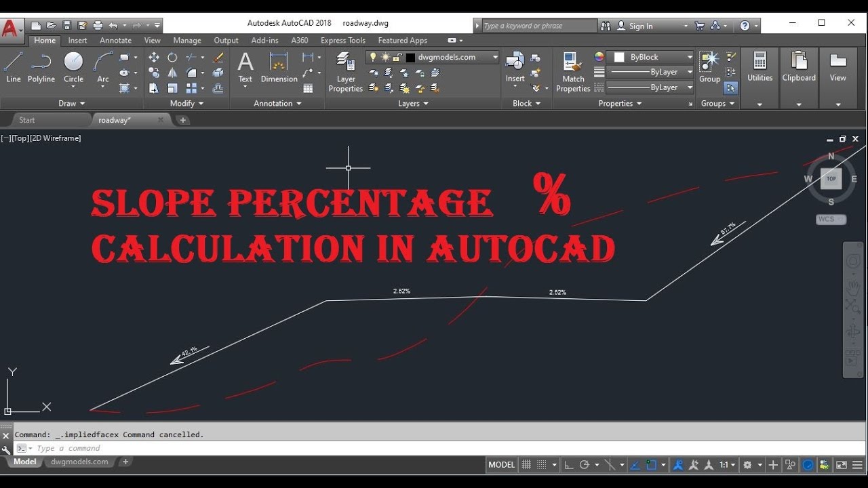Click the new drawing plus tab button
The image size is (868, 488).
click(x=182, y=120)
